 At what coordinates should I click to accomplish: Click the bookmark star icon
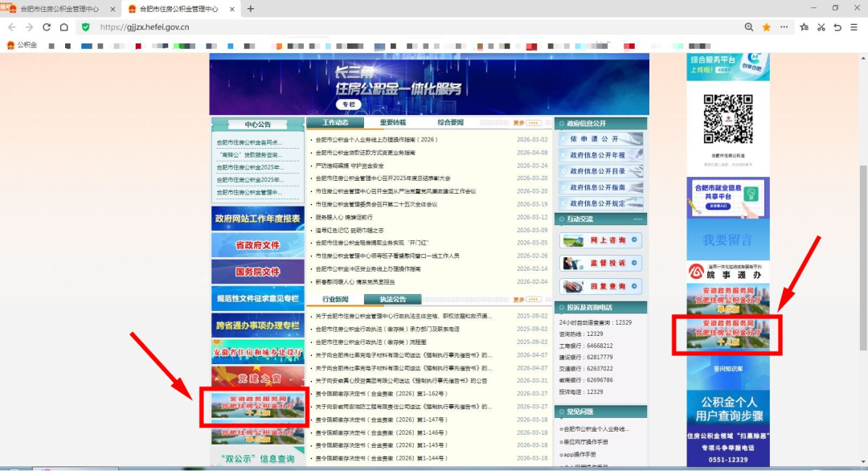(767, 27)
